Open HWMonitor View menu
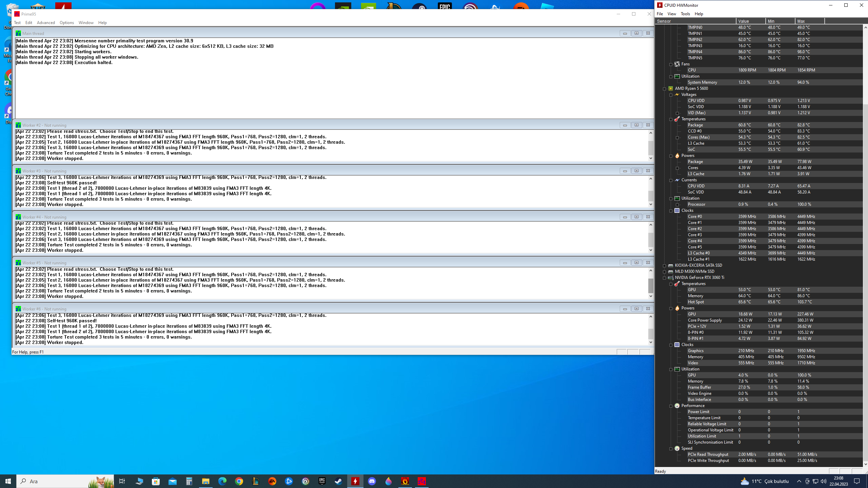868x488 pixels. tap(671, 14)
